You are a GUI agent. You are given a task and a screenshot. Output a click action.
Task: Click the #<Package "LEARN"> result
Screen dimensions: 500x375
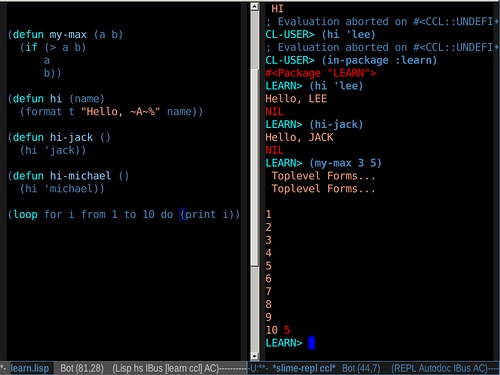(321, 73)
